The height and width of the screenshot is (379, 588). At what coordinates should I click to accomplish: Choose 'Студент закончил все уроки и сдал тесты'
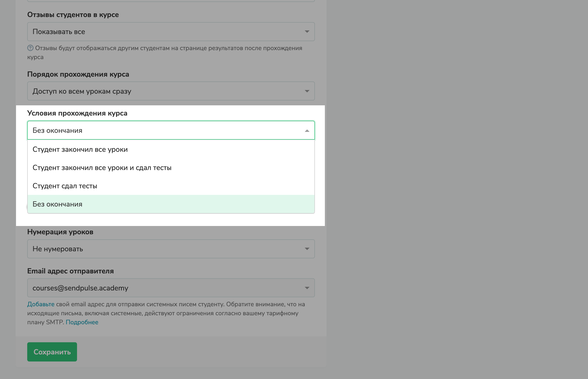tap(102, 168)
